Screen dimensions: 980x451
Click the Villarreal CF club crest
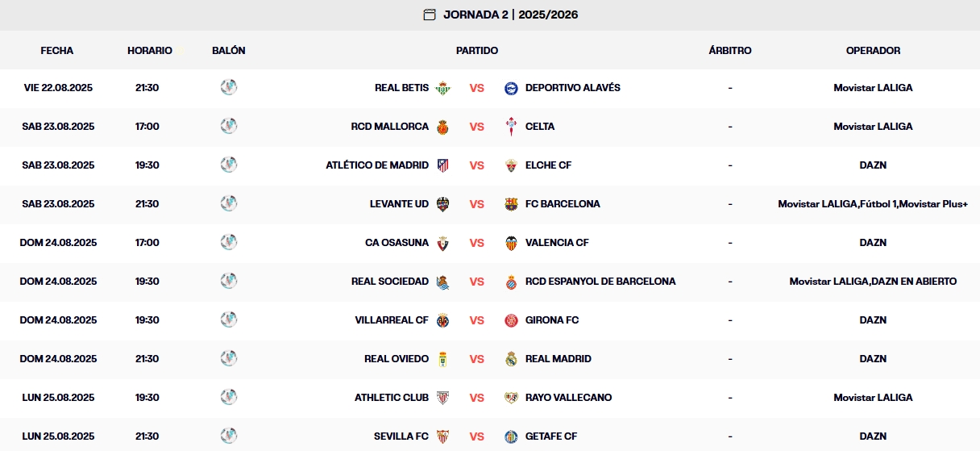point(442,320)
